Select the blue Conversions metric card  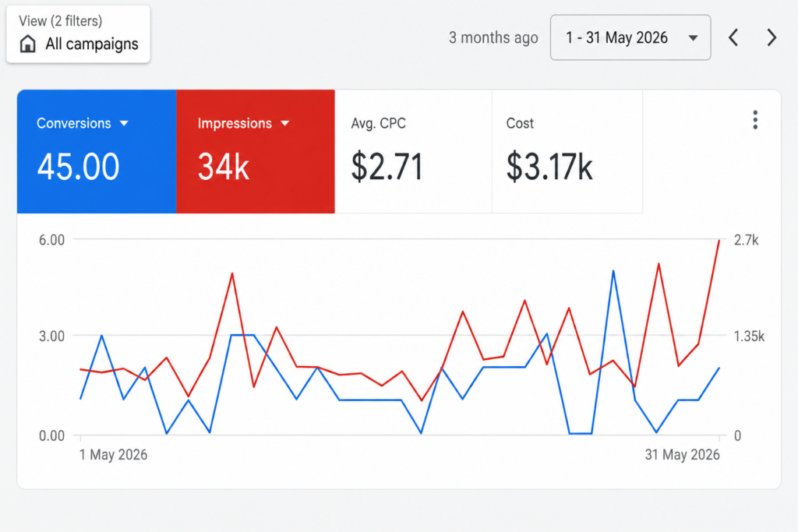coord(97,152)
